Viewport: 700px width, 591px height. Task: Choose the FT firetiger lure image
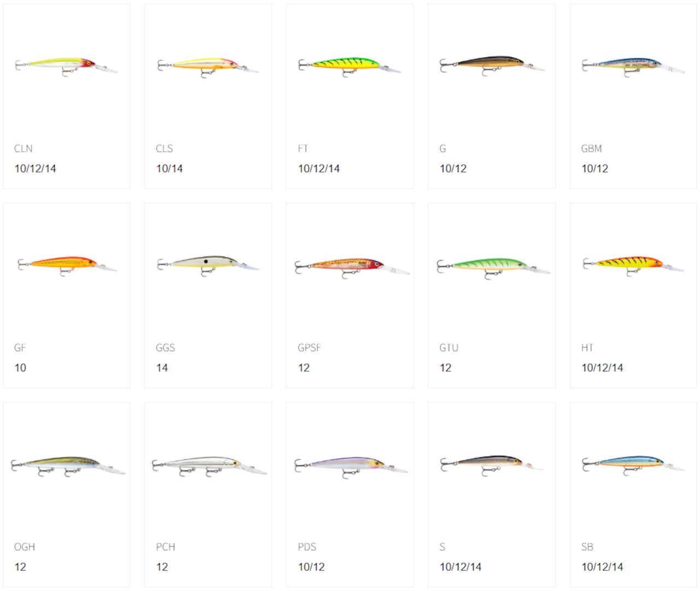pos(349,67)
